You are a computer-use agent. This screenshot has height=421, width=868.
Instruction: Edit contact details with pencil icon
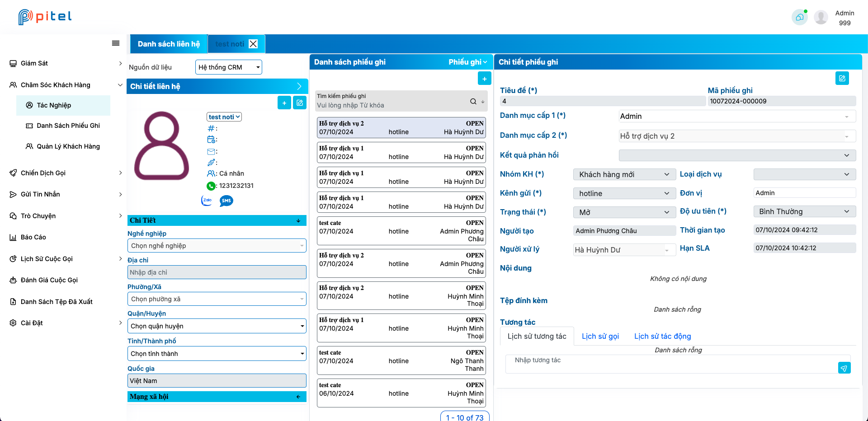coord(300,103)
